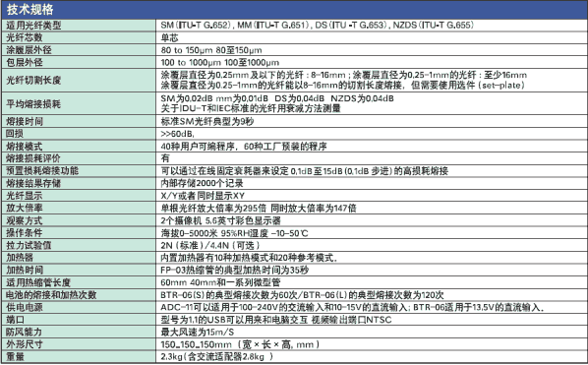Viewport: 588px width, 365px height.
Task: Select the 涂覆层外径 row label
Action: [x=29, y=50]
